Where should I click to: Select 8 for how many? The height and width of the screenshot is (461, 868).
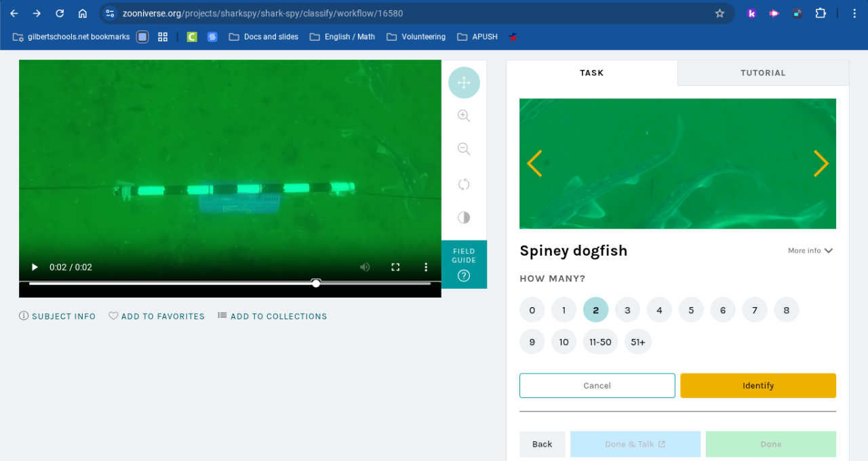pos(787,310)
